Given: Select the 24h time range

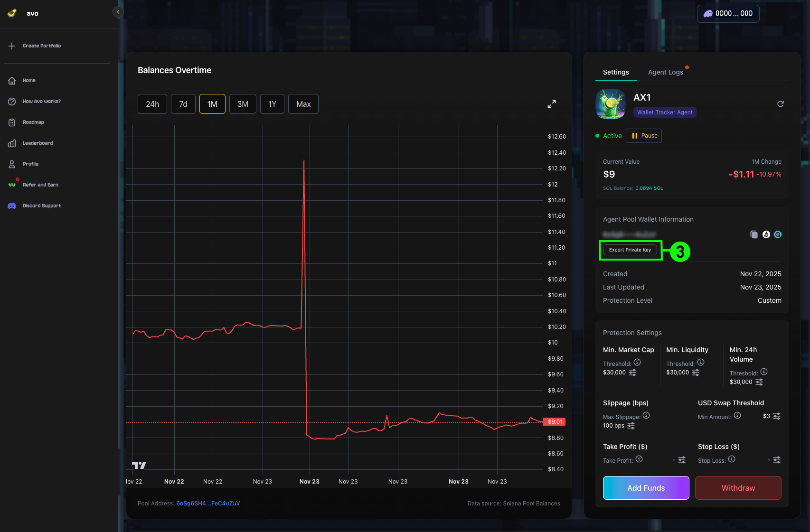Looking at the screenshot, I should [152, 104].
